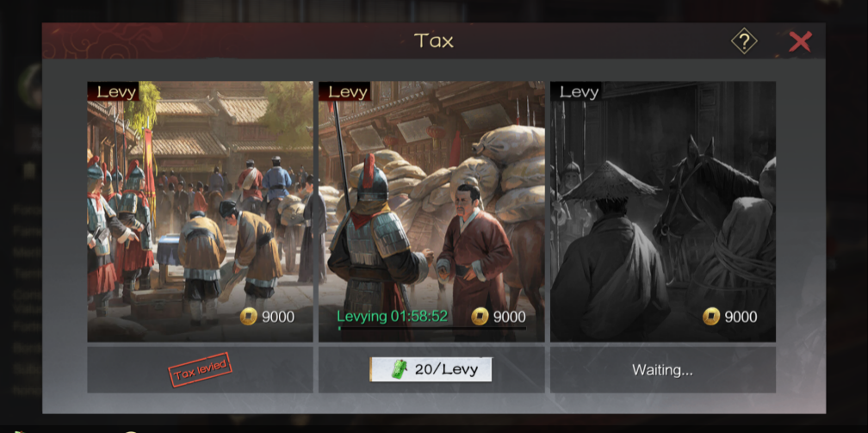Click the Tax title header
Viewport: 868px width, 433px height.
pyautogui.click(x=433, y=40)
